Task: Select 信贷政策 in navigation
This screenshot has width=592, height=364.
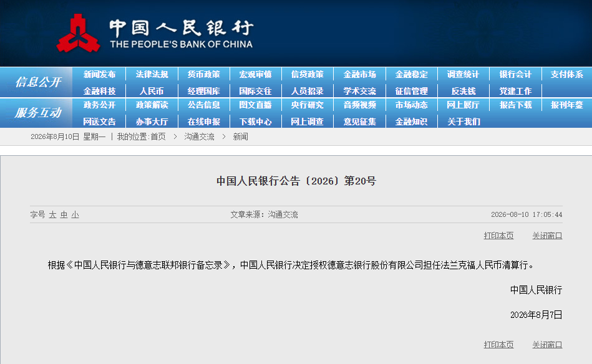Action: 308,74
